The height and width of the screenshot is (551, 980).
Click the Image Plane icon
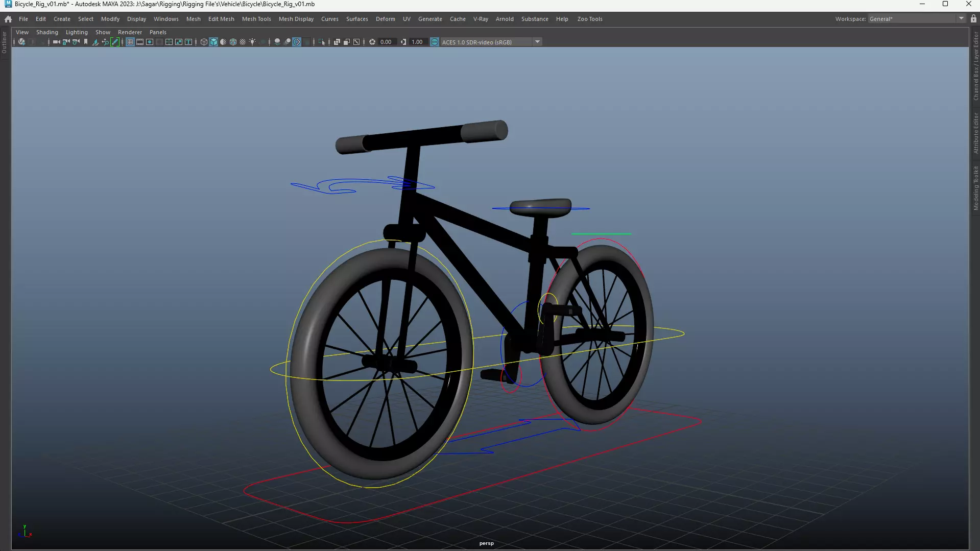coord(95,42)
